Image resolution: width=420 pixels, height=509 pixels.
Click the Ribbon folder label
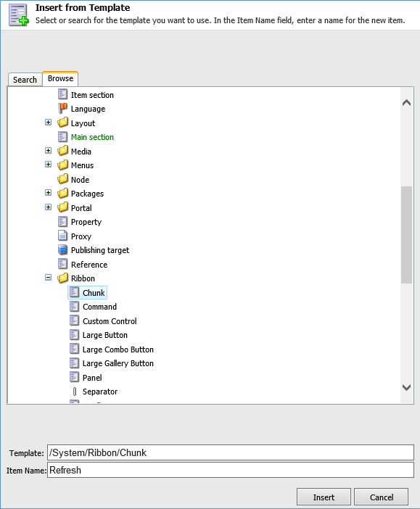pos(83,278)
